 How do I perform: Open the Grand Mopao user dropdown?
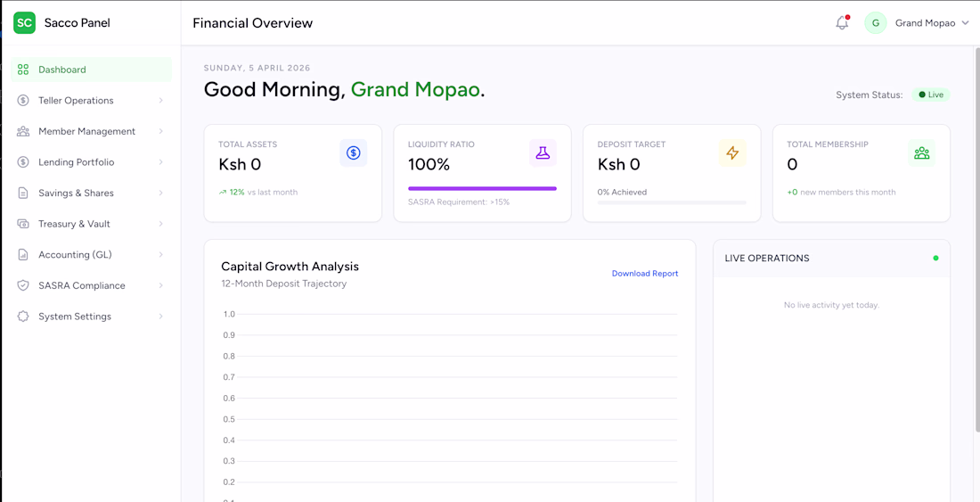(x=931, y=23)
